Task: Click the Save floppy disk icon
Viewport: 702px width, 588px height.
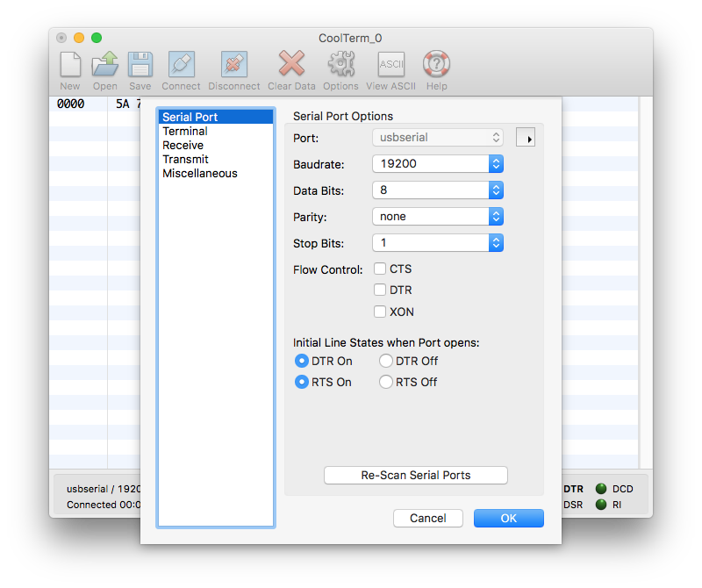Action: pyautogui.click(x=140, y=64)
